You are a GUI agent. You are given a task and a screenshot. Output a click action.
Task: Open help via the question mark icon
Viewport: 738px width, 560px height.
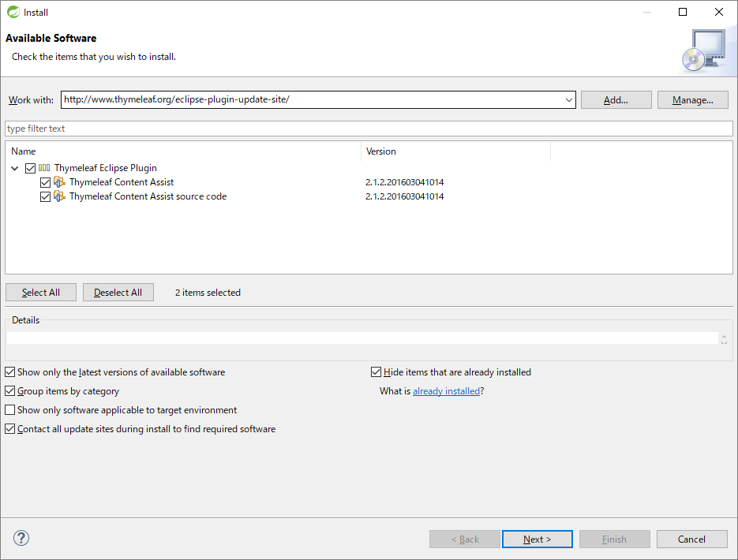(x=21, y=538)
